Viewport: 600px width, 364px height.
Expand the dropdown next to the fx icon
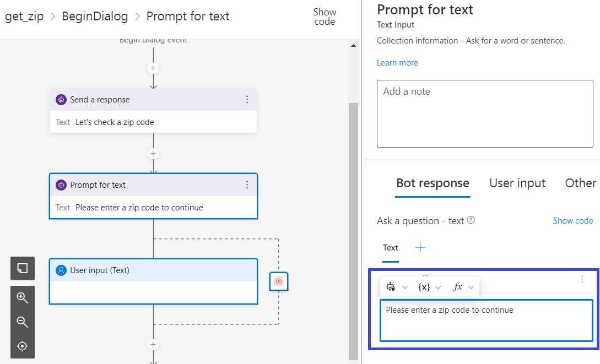pos(472,287)
